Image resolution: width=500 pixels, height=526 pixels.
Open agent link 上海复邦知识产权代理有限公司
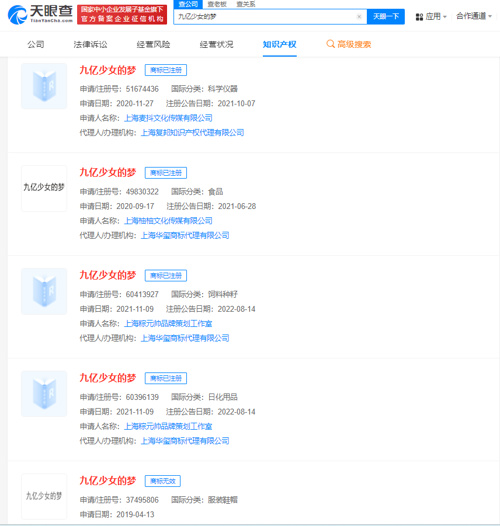click(x=192, y=133)
